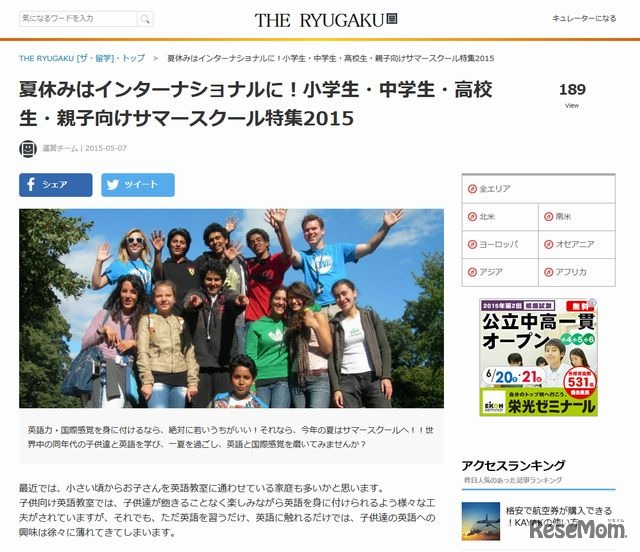The height and width of the screenshot is (552, 640).
Task: Open the 格安で航空券が購入できる ranking article
Action: click(x=559, y=516)
